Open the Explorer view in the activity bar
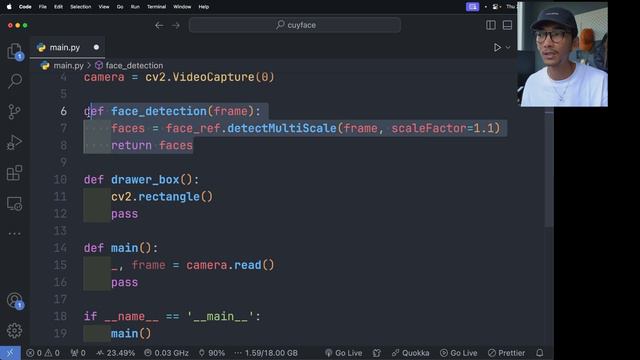 pyautogui.click(x=15, y=51)
